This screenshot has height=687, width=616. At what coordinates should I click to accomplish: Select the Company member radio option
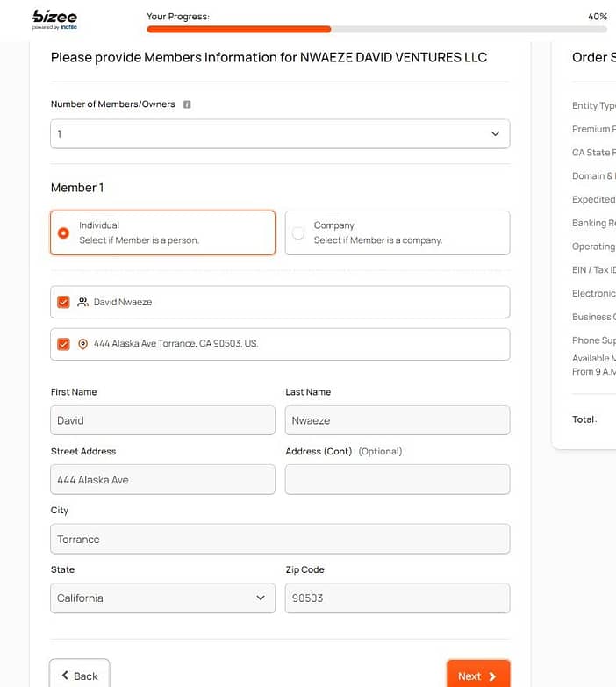[x=298, y=233]
